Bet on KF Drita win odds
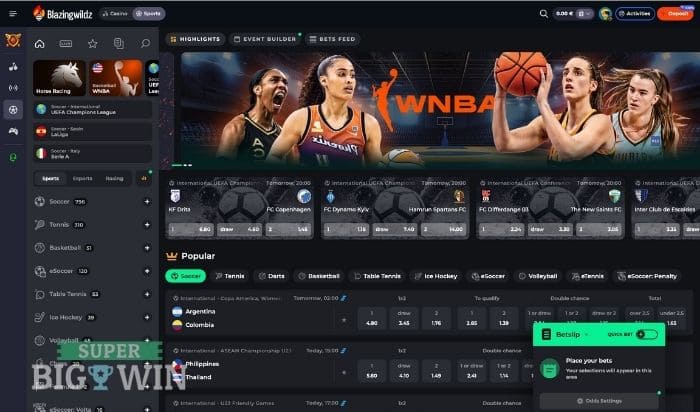 (x=191, y=229)
